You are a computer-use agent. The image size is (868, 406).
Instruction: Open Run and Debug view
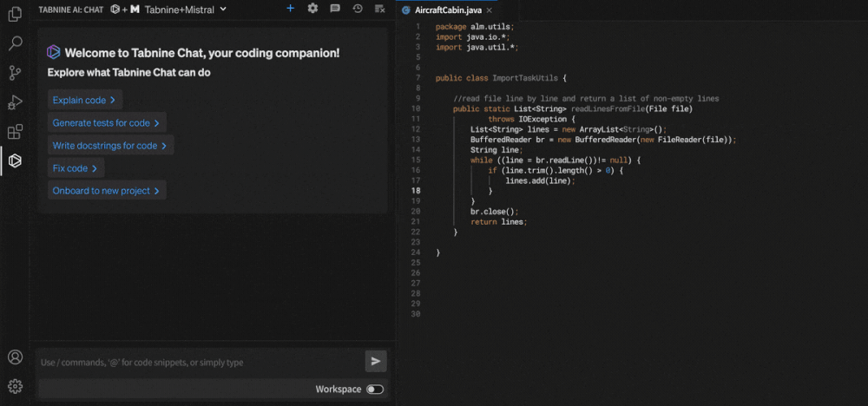[15, 102]
